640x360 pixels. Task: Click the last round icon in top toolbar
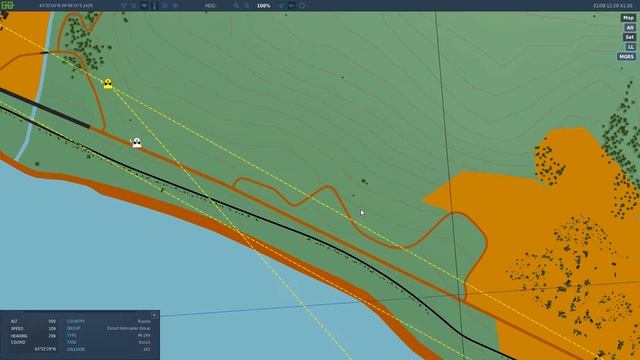pyautogui.click(x=302, y=6)
